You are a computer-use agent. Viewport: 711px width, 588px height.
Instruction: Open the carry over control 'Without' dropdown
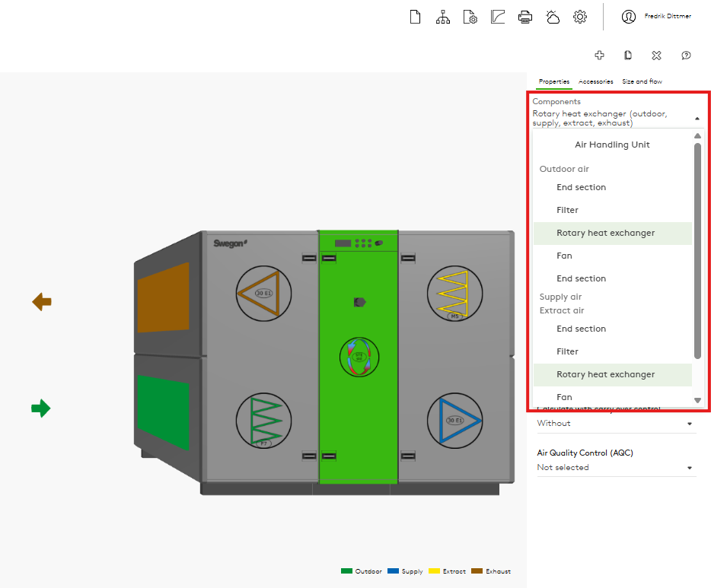pyautogui.click(x=616, y=424)
